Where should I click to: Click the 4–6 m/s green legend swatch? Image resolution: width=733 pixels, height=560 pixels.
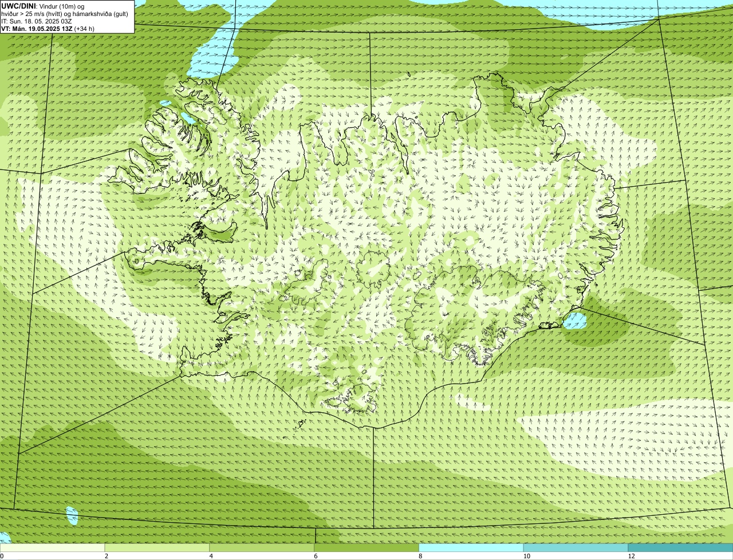coord(262,548)
